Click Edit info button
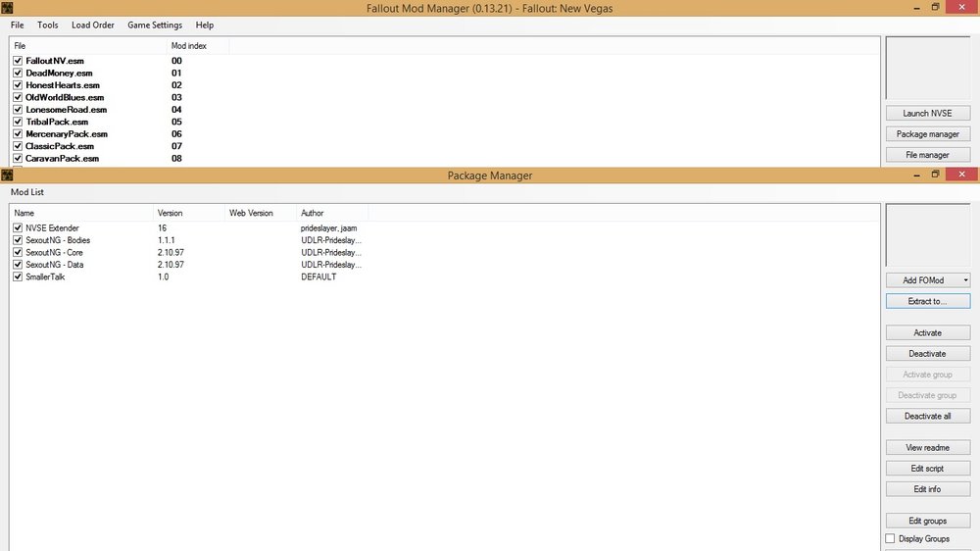980x551 pixels. (x=927, y=489)
